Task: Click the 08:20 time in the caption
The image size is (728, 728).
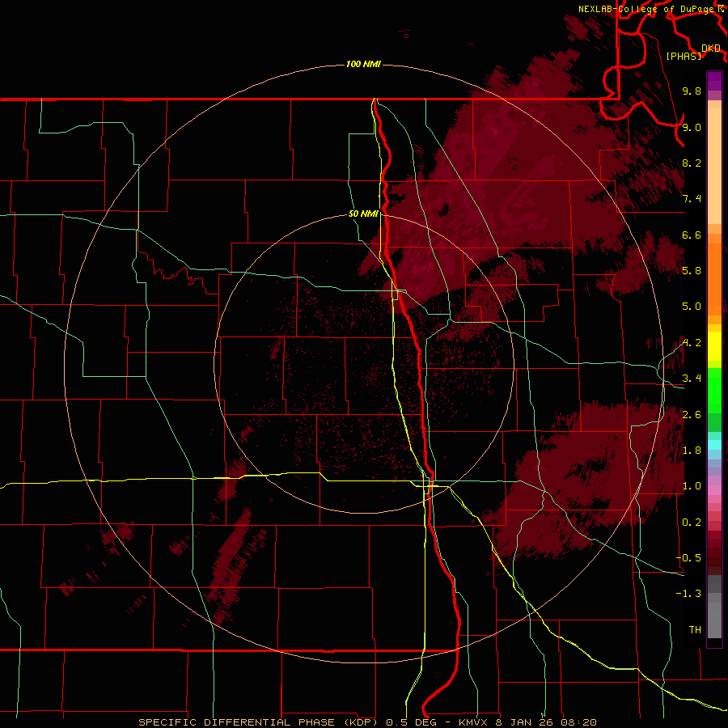Action: coord(578,722)
